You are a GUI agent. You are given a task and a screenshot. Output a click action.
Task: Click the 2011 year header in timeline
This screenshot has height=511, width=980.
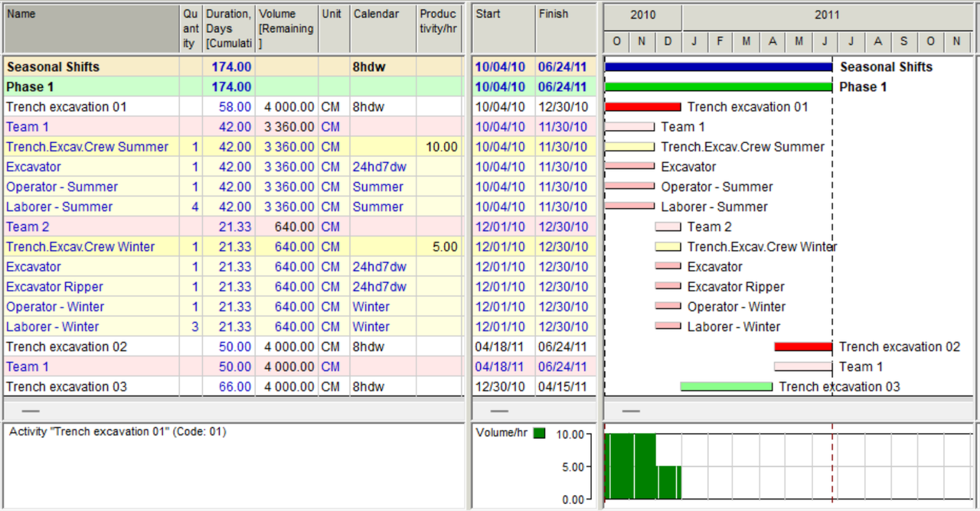[827, 15]
